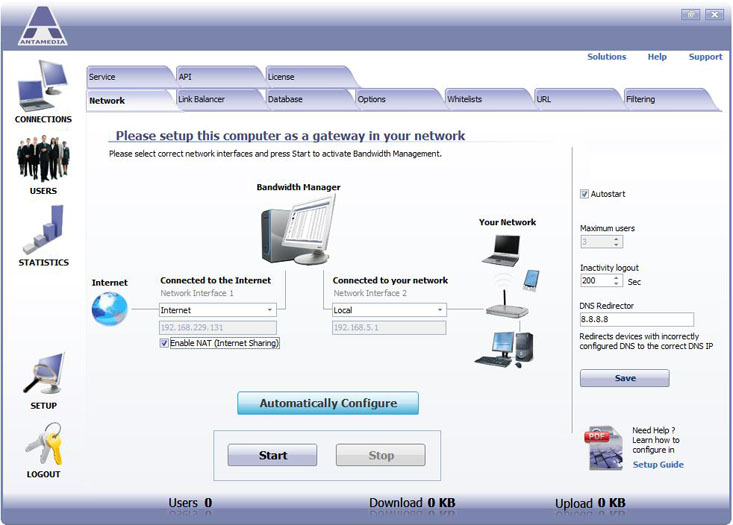Click the Download 0 KB status text
Image resolution: width=733 pixels, height=525 pixels.
click(412, 503)
